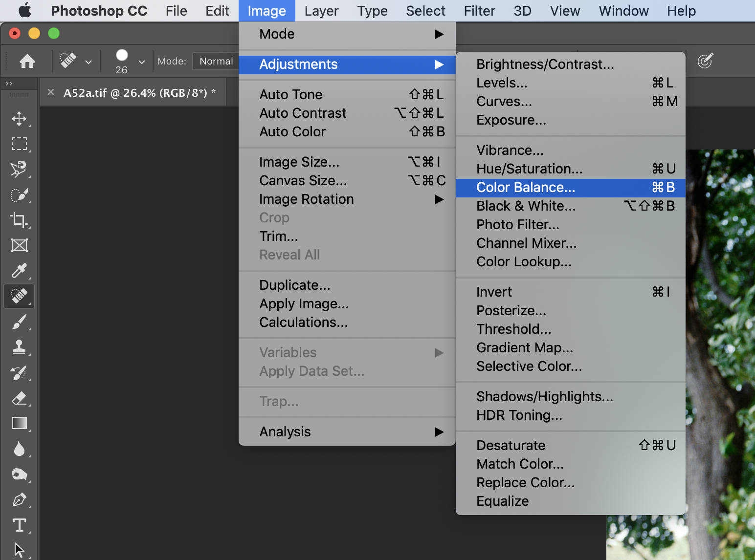Close the A52a.tif document tab
This screenshot has height=560, width=755.
tap(51, 92)
